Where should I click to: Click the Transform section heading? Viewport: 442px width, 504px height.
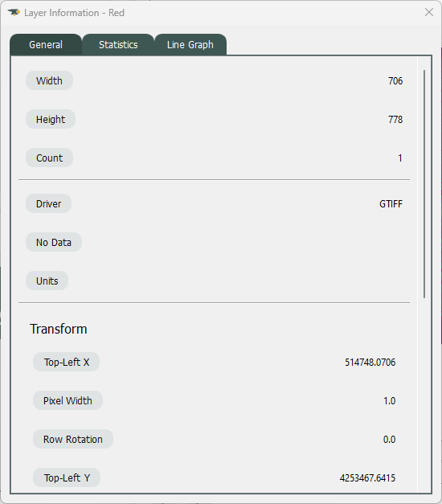59,329
